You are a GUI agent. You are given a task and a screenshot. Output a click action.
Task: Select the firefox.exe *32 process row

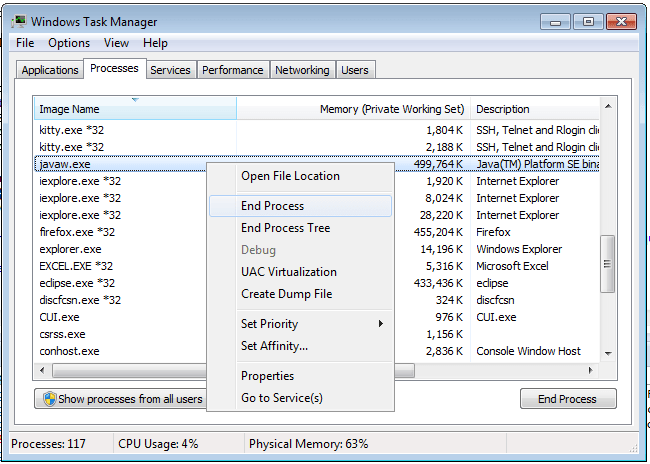coord(80,232)
